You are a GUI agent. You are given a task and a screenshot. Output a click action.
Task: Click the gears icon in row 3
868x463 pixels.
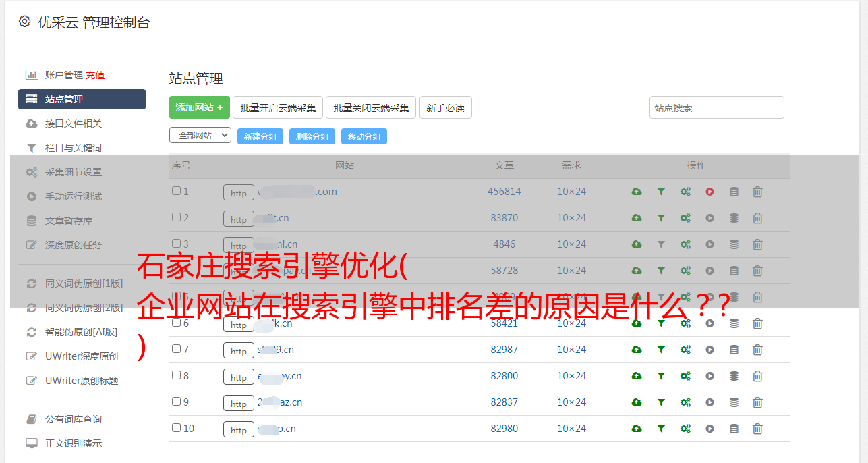685,244
